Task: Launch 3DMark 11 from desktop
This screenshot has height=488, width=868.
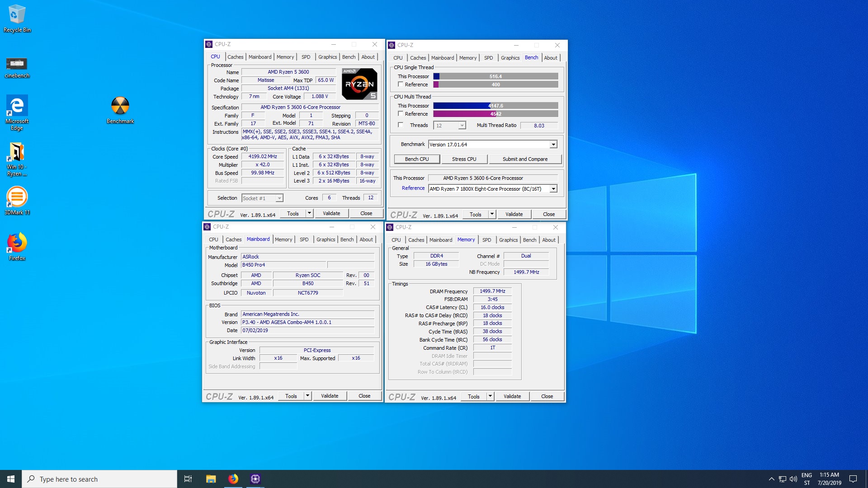Action: pyautogui.click(x=17, y=201)
